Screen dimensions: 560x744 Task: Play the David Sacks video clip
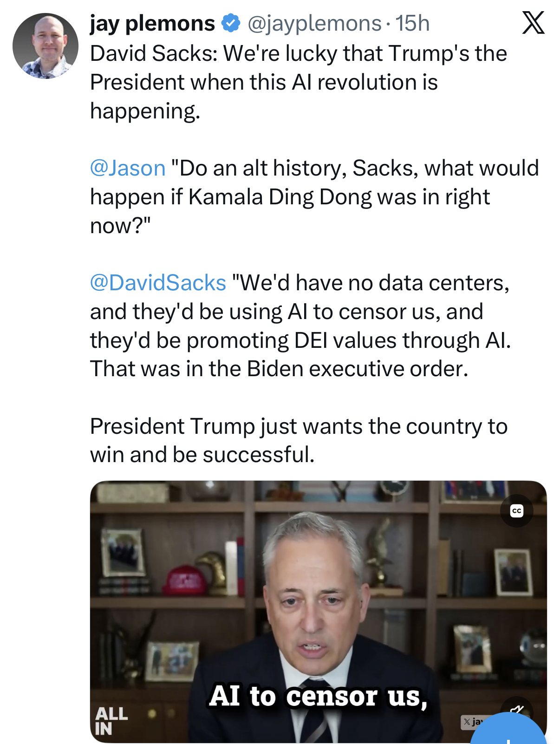click(318, 604)
